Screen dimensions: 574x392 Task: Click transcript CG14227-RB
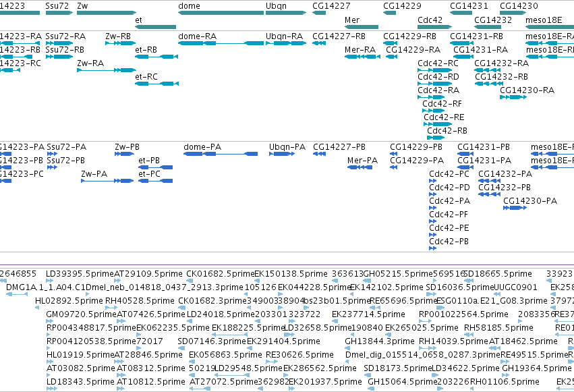[319, 43]
